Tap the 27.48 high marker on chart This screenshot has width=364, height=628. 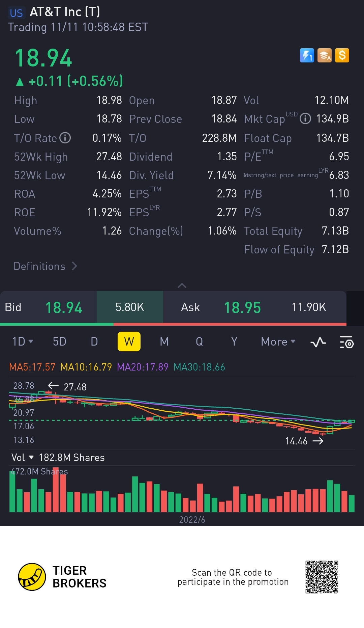pyautogui.click(x=75, y=387)
